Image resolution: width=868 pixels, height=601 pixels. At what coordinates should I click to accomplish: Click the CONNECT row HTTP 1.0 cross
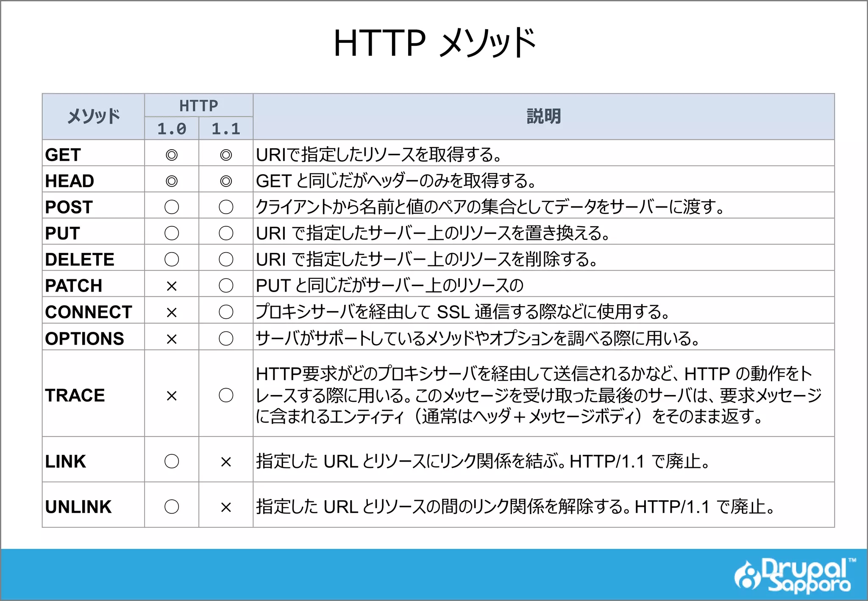point(172,313)
